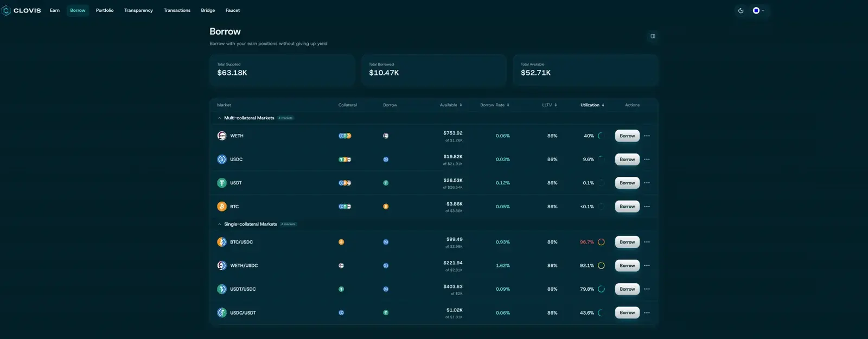868x339 pixels.
Task: Toggle the side panel layout icon
Action: 653,36
